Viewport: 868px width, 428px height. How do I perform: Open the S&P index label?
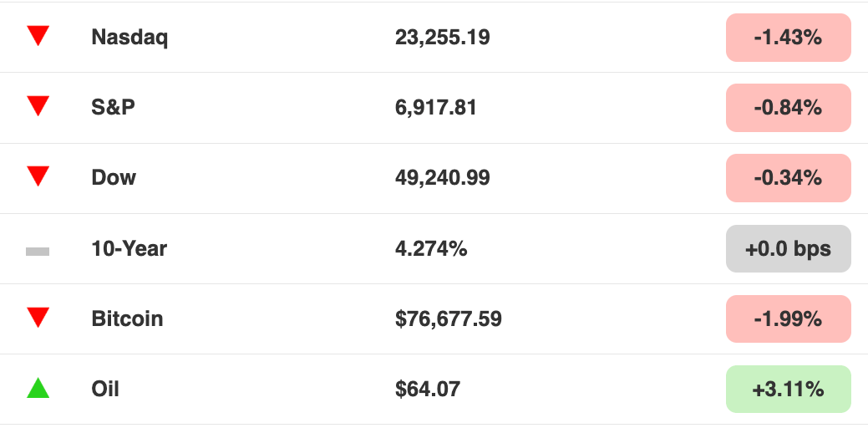[x=113, y=107]
